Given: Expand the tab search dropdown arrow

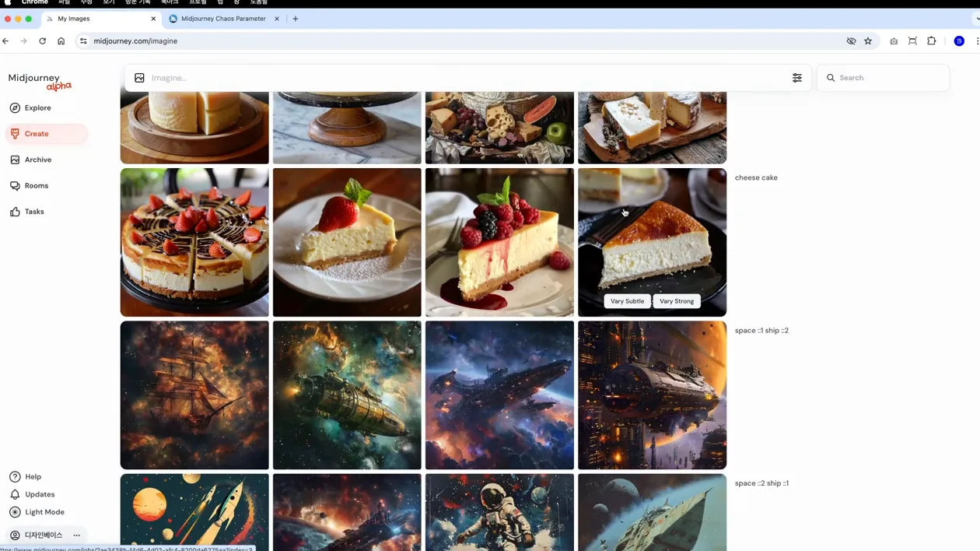Looking at the screenshot, I should click(976, 19).
